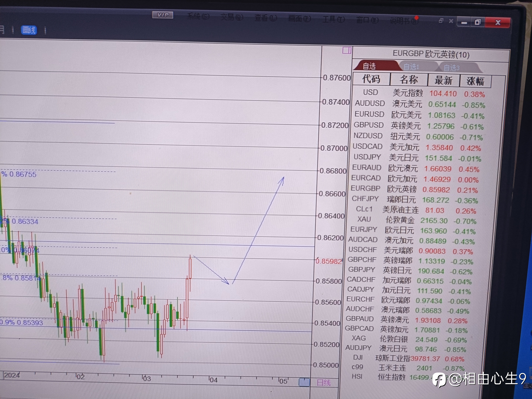Select the AUDCHF 澳元瑞郎 row
The width and height of the screenshot is (532, 399).
(x=408, y=310)
